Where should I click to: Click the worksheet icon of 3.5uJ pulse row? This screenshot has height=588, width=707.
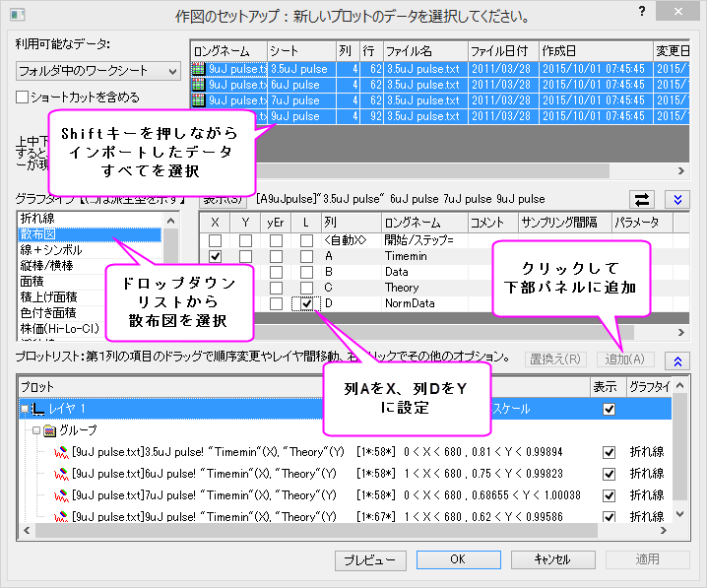pyautogui.click(x=198, y=69)
